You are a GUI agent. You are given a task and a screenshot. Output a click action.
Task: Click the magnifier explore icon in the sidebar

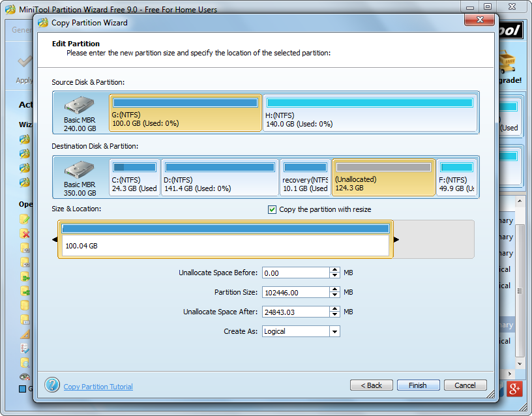25,363
